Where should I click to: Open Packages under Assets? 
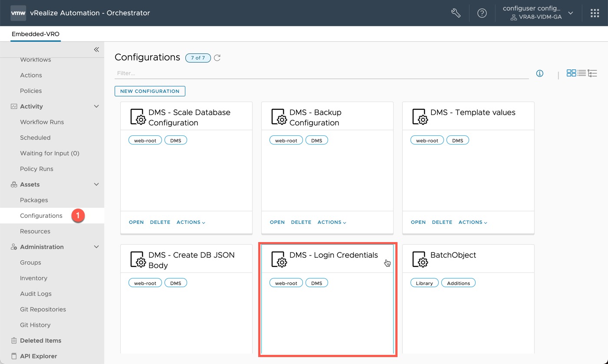(34, 200)
